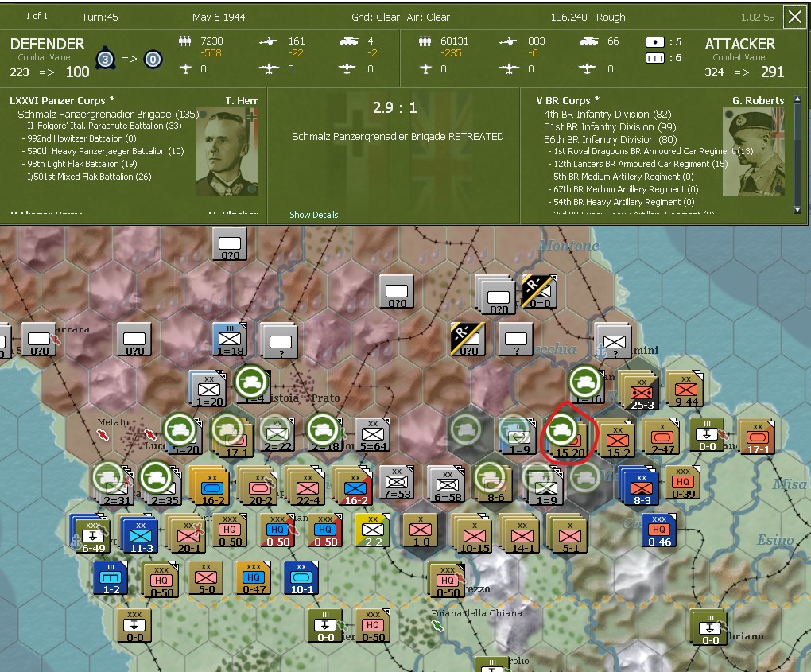Select the yellow 2-2 division counter
811x672 pixels.
(372, 530)
